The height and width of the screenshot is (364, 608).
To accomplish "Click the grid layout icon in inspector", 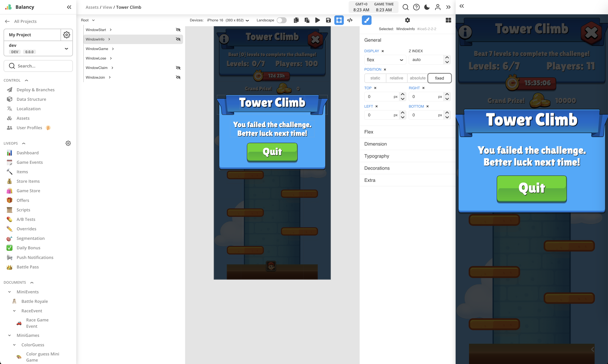I will click(x=448, y=20).
